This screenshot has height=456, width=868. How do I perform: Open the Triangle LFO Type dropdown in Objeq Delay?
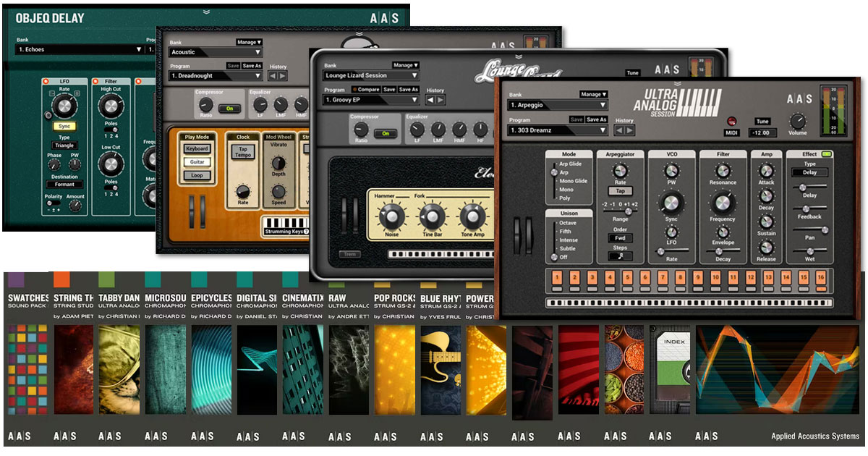(64, 145)
